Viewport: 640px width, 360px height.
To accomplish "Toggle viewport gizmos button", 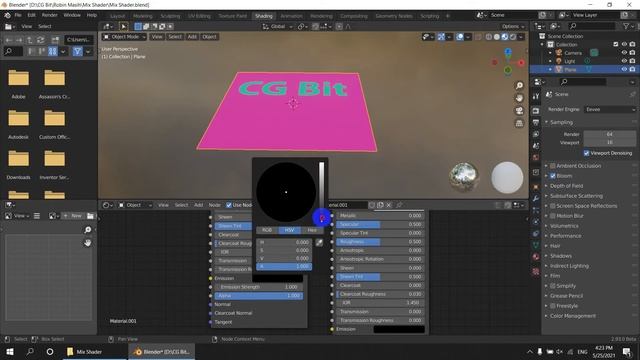I will [x=441, y=37].
